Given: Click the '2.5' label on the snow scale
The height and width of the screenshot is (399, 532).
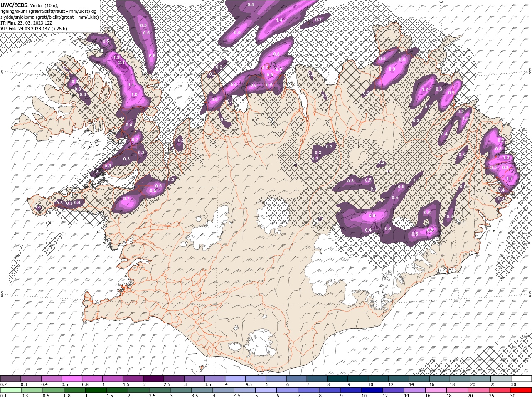Looking at the screenshot, I should (167, 384).
